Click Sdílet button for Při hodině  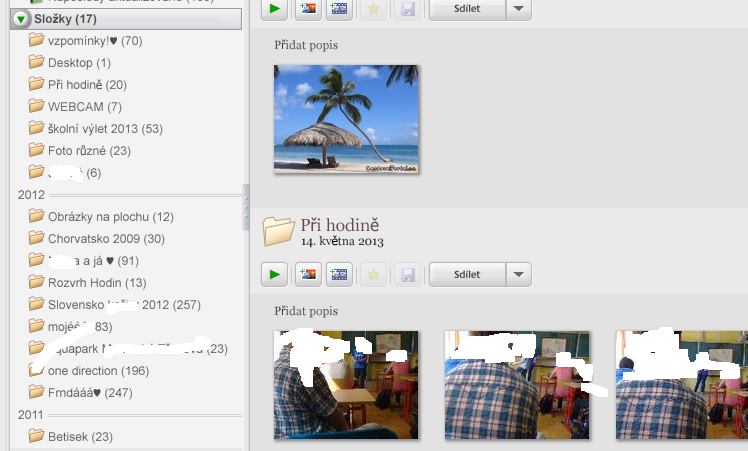(467, 274)
